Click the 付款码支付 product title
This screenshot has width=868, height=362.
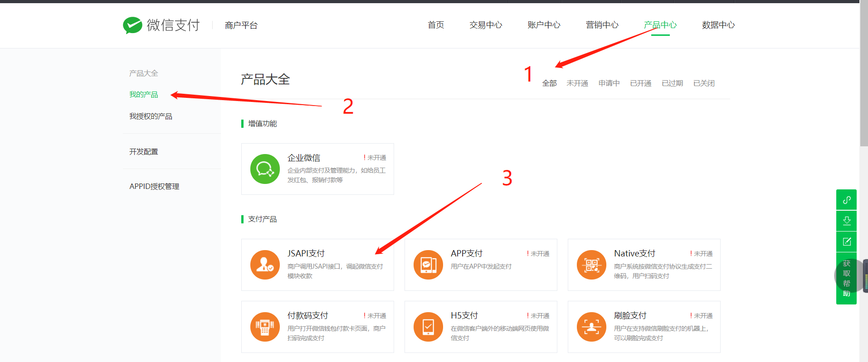[308, 315]
